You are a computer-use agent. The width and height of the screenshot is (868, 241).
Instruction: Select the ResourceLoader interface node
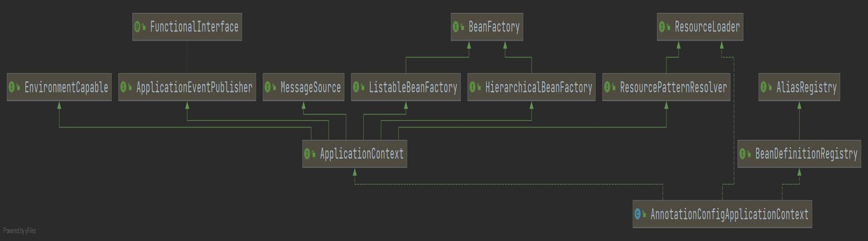[x=700, y=27]
